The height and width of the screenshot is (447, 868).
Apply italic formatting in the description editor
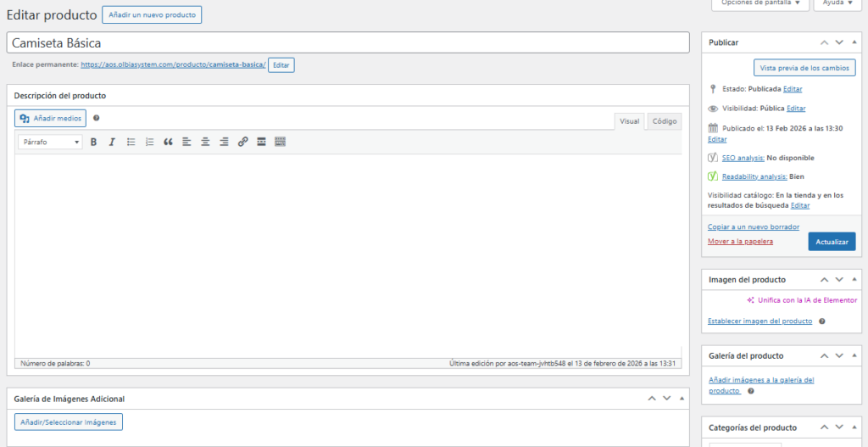(x=112, y=142)
